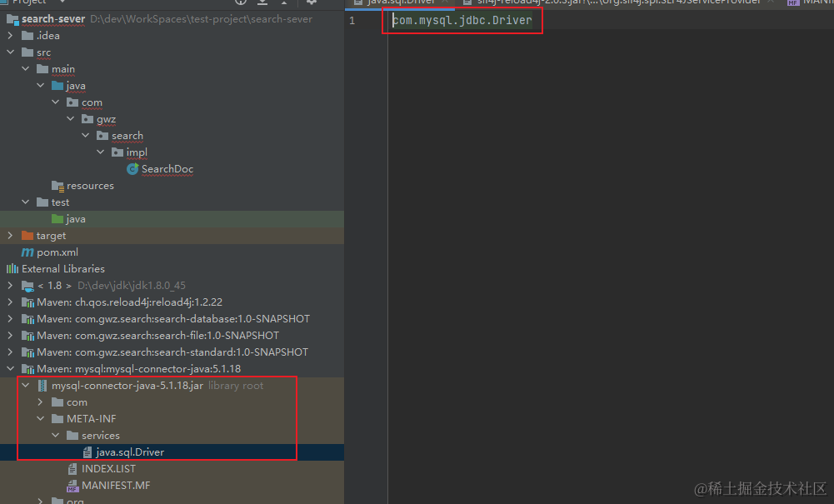Click the META-INF folder icon
The width and height of the screenshot is (834, 504).
57,419
